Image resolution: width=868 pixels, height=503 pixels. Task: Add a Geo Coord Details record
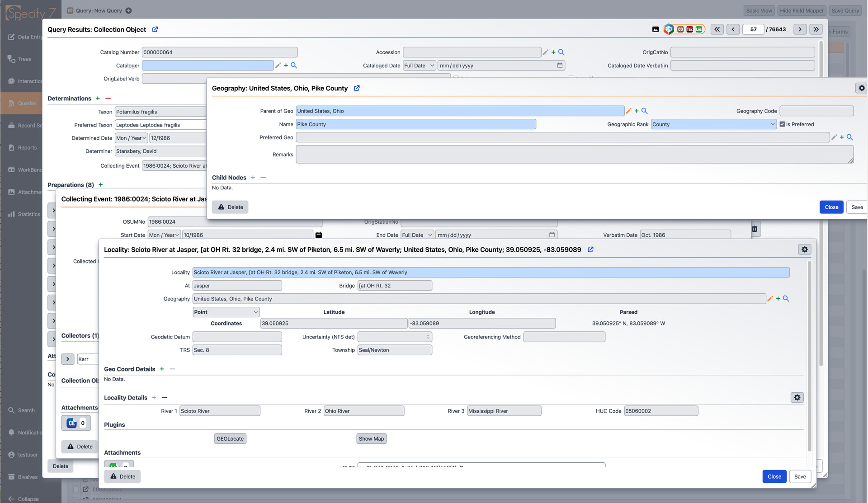pos(162,369)
